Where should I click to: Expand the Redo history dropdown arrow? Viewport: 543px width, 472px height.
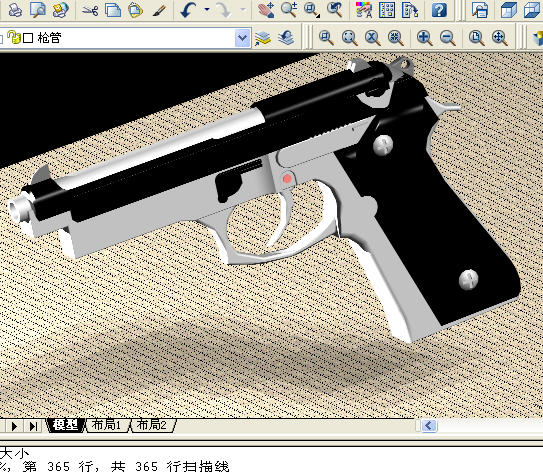point(243,9)
